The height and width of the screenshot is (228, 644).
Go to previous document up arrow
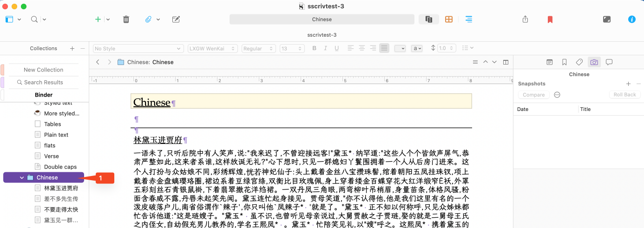coord(486,62)
